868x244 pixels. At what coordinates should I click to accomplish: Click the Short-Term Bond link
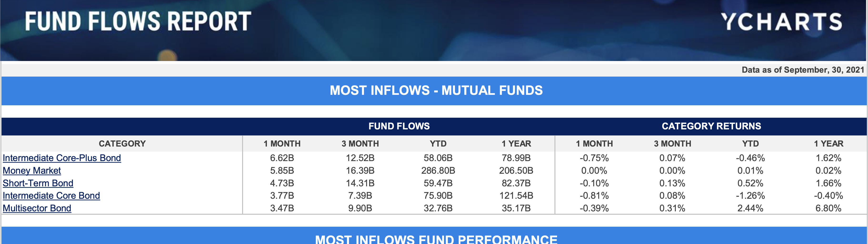[x=38, y=183]
